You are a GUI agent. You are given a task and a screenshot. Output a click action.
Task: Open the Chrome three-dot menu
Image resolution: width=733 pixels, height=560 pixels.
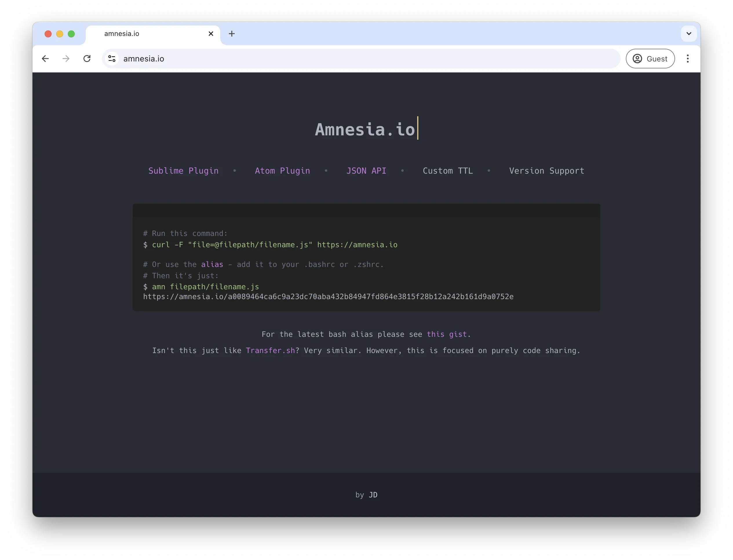click(x=687, y=59)
